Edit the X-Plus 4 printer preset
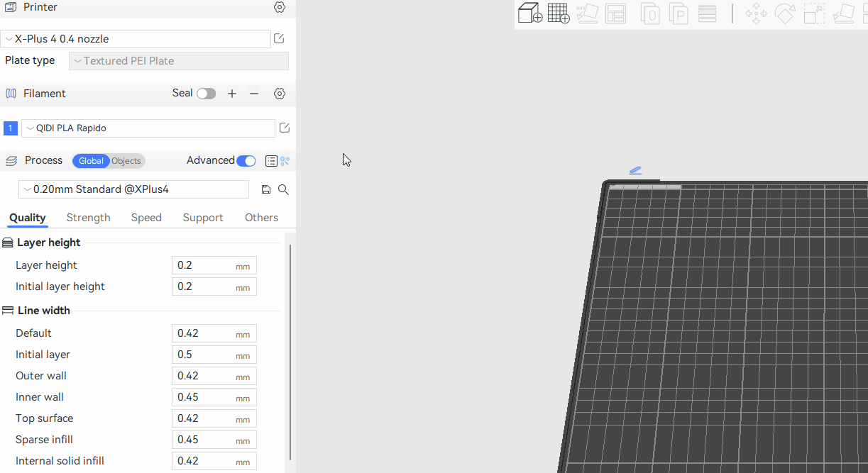This screenshot has height=473, width=868. tap(279, 39)
